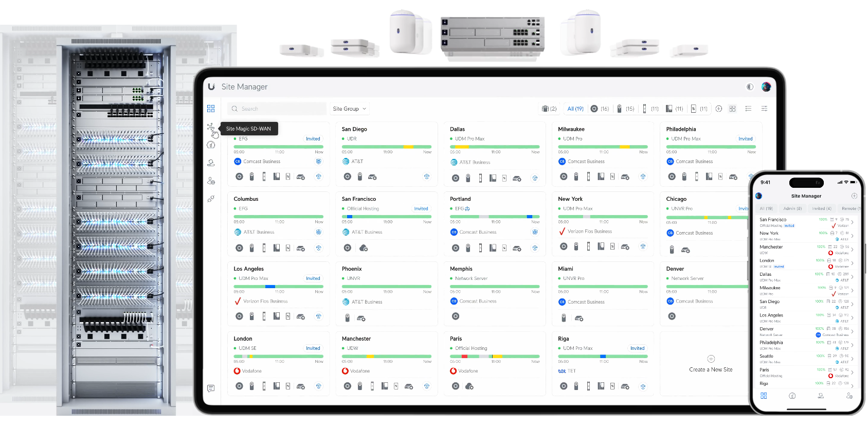The width and height of the screenshot is (868, 425).
Task: Click the cloud settings icon on the Paris card
Action: point(469,386)
